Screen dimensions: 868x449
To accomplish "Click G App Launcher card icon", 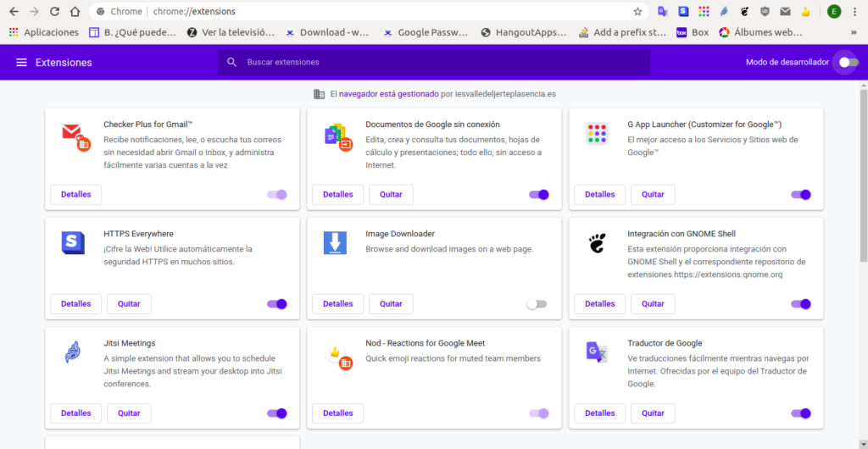I will pos(597,134).
